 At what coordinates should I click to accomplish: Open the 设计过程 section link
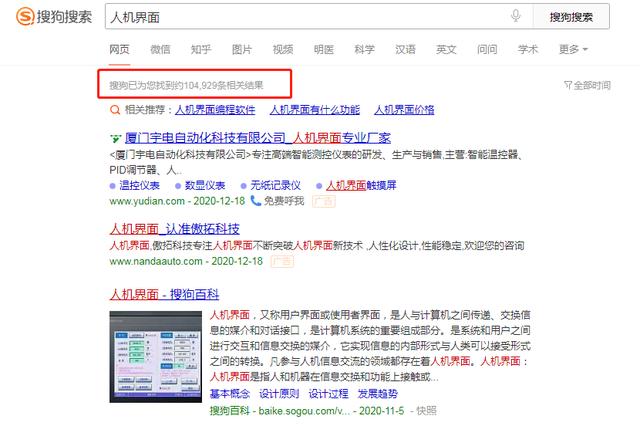point(329,394)
